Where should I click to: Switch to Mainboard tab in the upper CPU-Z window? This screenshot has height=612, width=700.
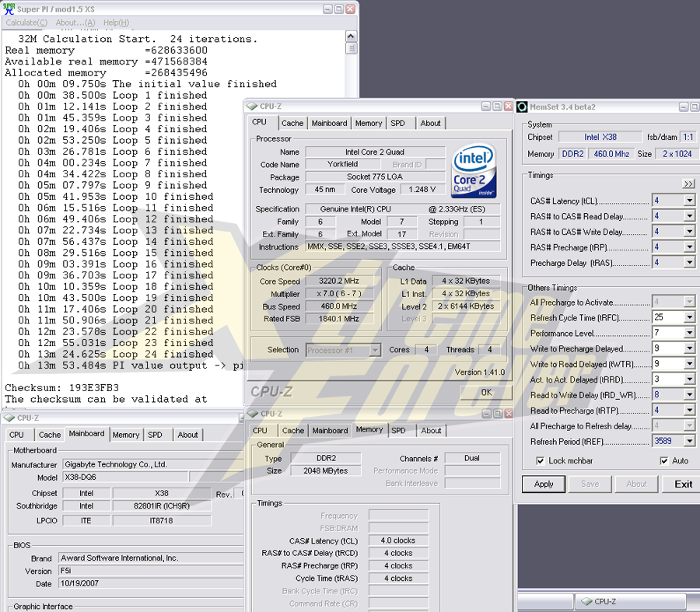coord(330,123)
